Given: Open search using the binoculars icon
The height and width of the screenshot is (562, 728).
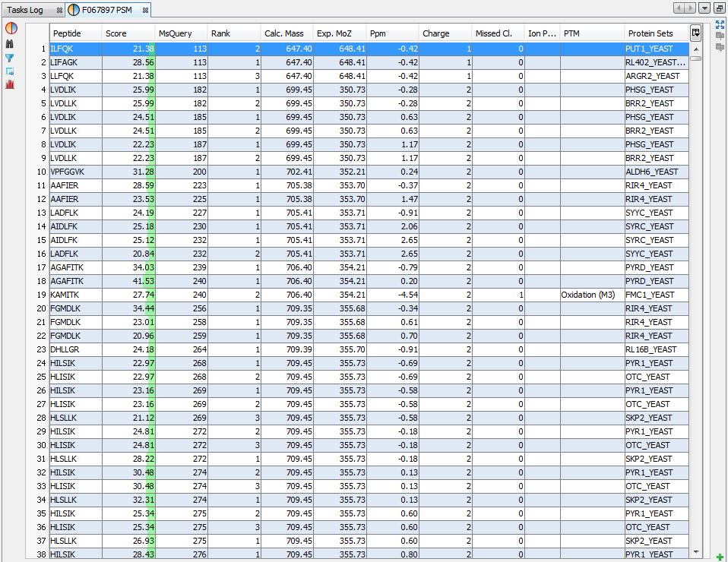Looking at the screenshot, I should coord(10,43).
